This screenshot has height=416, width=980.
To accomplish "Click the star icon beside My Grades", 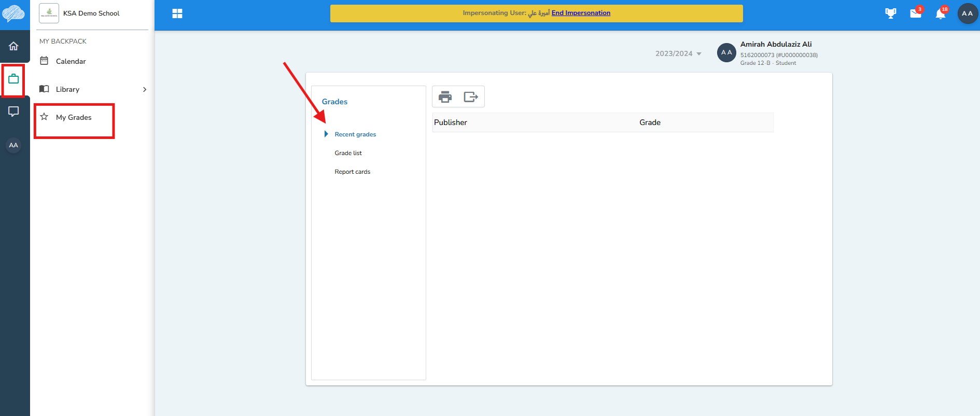I will pyautogui.click(x=44, y=117).
